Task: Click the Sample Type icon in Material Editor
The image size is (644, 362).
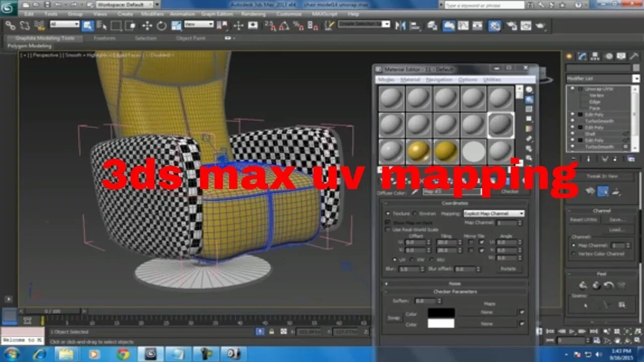Action: click(x=529, y=90)
